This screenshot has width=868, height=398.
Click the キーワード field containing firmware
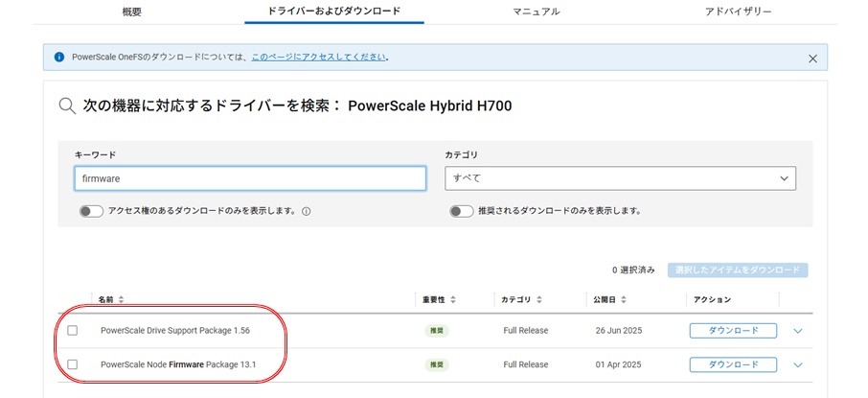tap(250, 178)
